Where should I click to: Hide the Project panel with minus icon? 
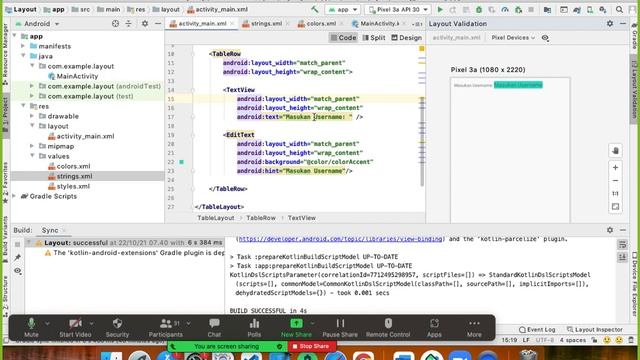[x=158, y=24]
